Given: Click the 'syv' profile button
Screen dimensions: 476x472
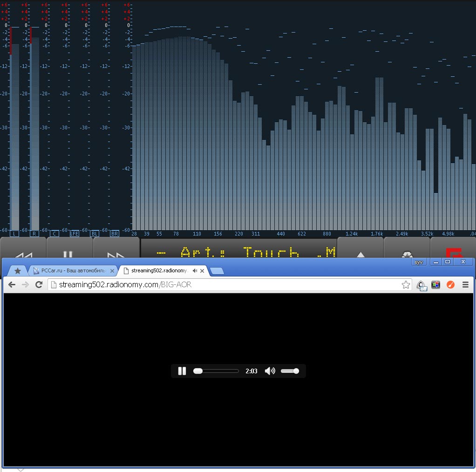Looking at the screenshot, I should point(419,262).
